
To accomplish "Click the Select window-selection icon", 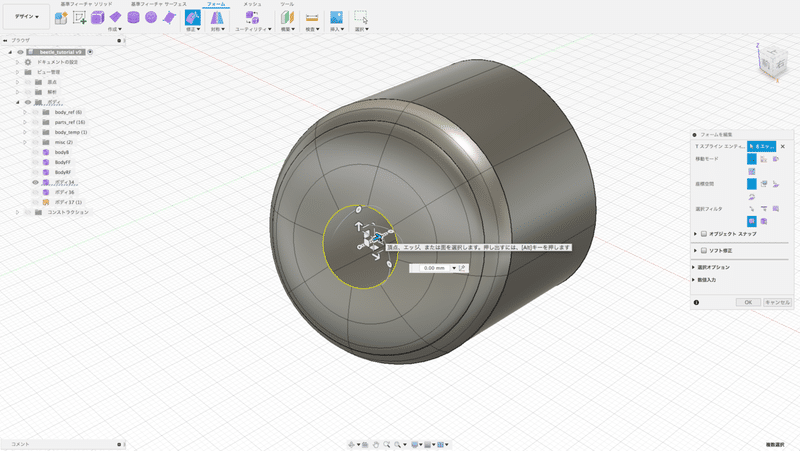I will point(361,18).
